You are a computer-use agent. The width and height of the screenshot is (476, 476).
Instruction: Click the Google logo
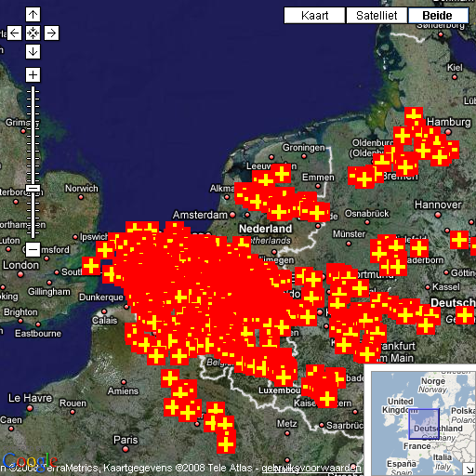pos(30,461)
